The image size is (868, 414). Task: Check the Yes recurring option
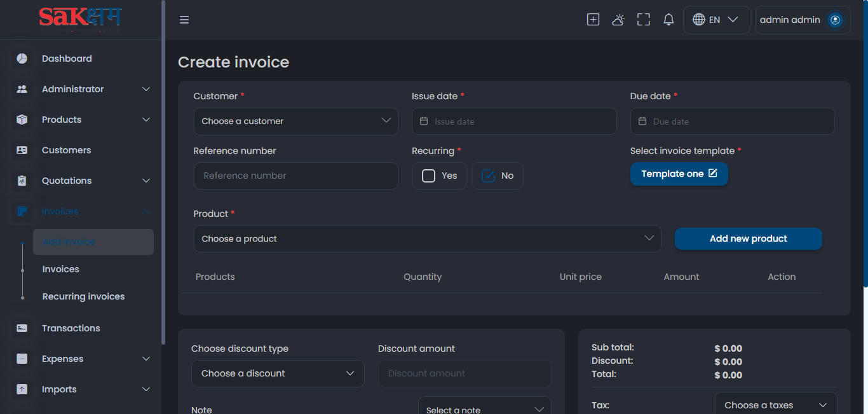tap(428, 176)
